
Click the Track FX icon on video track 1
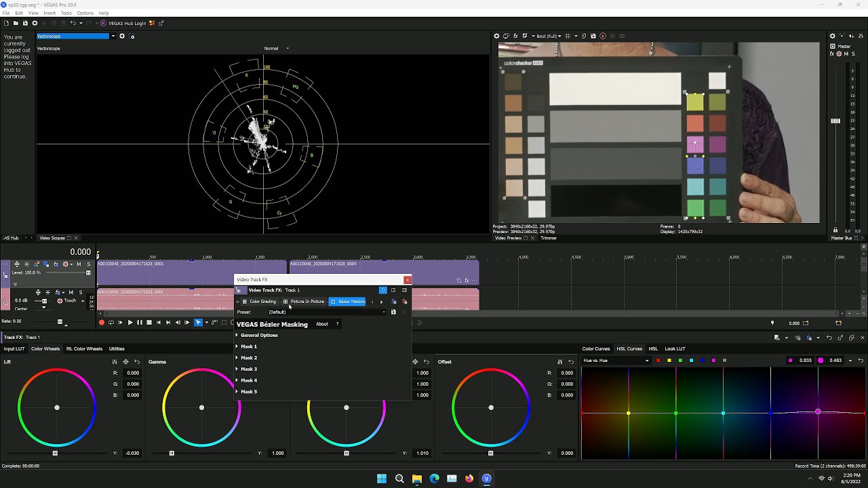pyautogui.click(x=56, y=264)
